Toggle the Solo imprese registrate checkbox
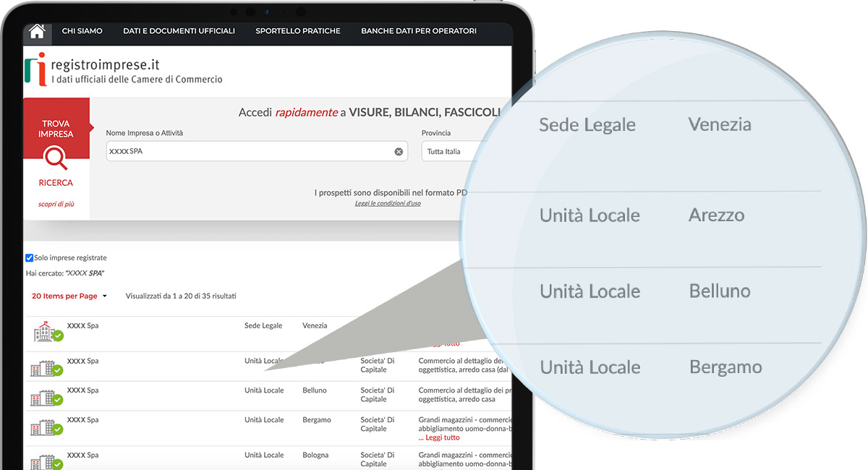 30,258
